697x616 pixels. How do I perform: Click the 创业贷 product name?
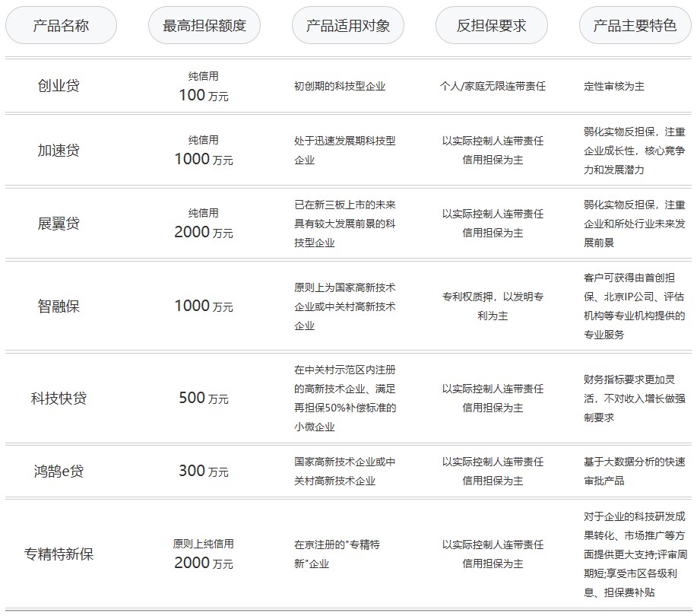[x=59, y=86]
